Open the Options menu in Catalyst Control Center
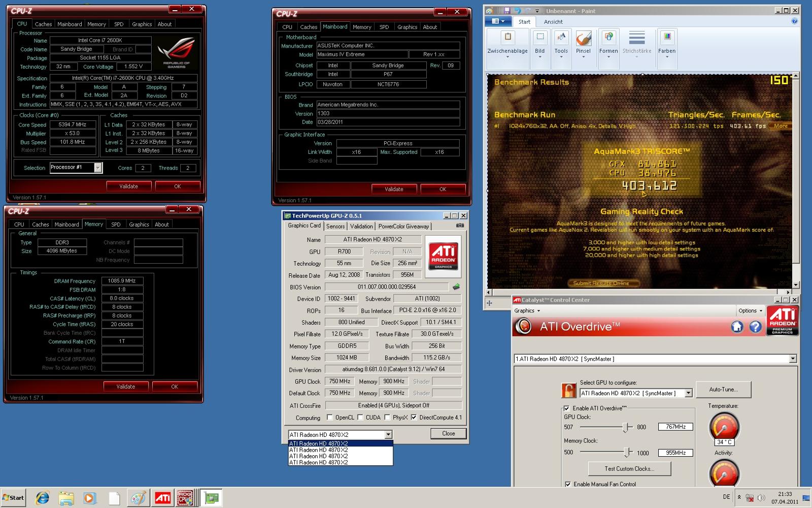The height and width of the screenshot is (508, 812). click(750, 310)
